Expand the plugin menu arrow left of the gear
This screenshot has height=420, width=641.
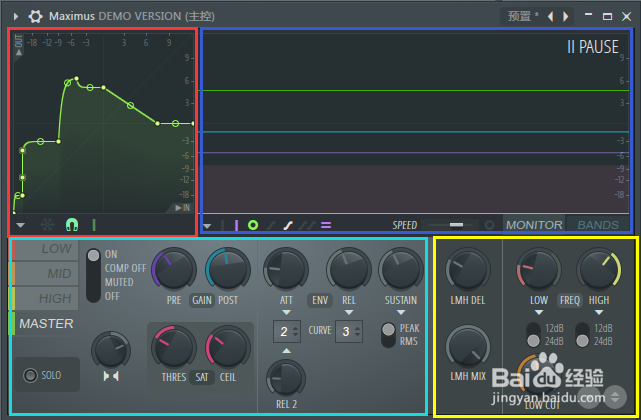click(16, 16)
